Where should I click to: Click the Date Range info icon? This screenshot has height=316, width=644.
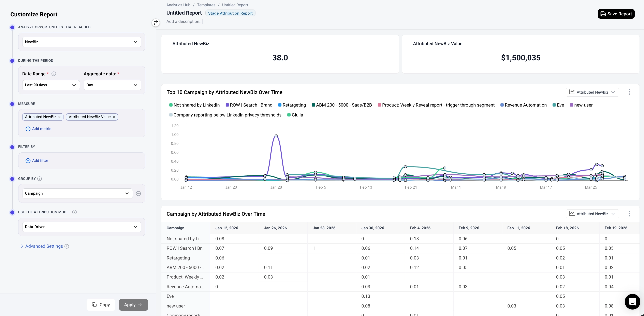(x=54, y=74)
